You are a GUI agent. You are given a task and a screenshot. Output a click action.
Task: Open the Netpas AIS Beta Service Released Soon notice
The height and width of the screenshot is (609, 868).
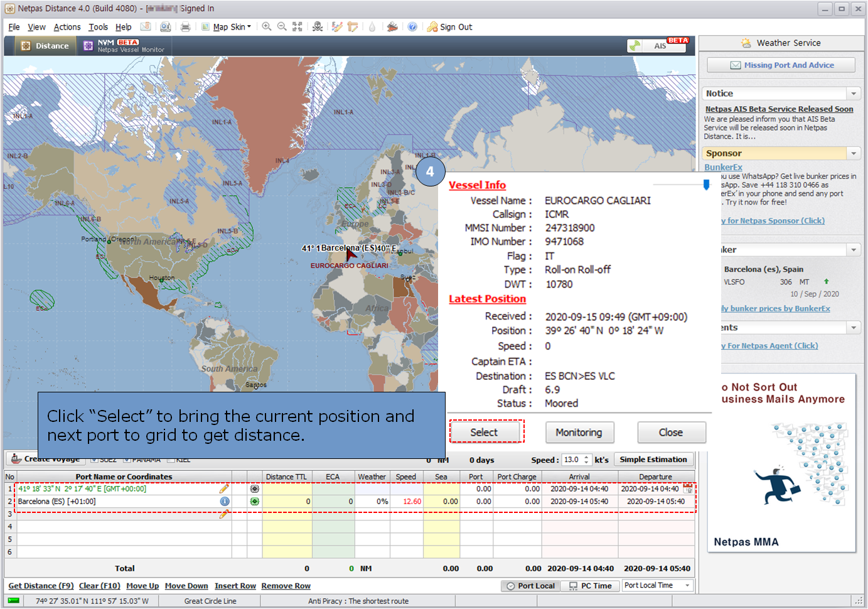pyautogui.click(x=779, y=109)
